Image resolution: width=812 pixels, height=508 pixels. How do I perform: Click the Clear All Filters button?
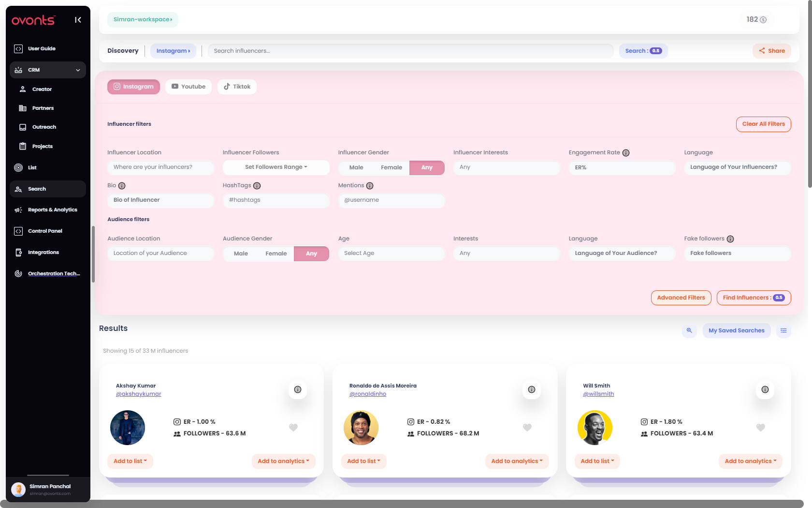pos(763,124)
